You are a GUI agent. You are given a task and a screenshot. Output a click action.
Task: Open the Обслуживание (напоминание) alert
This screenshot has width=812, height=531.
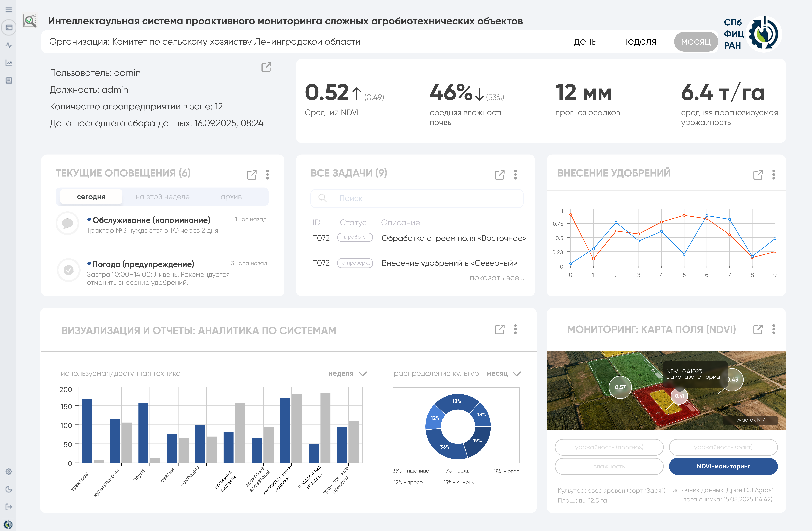click(x=151, y=220)
